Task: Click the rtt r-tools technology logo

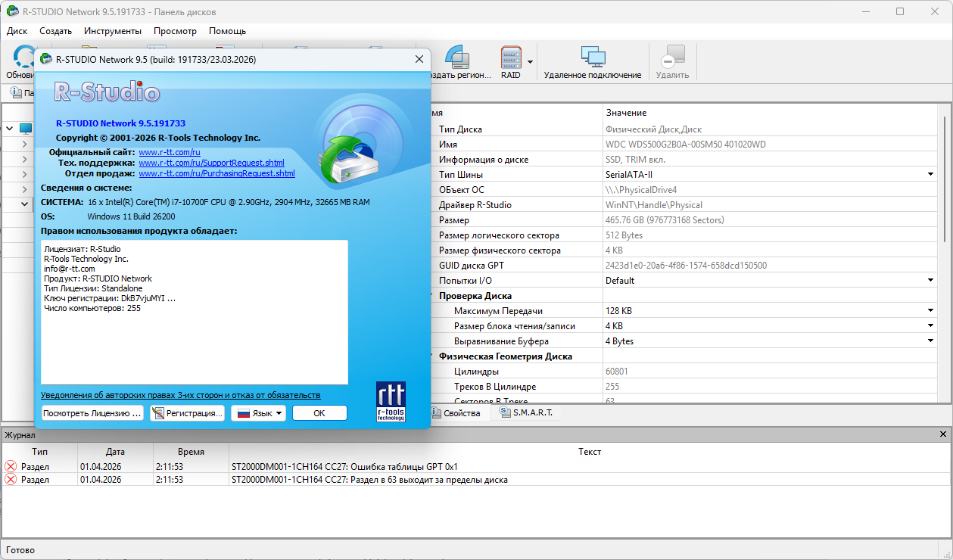Action: [x=391, y=401]
